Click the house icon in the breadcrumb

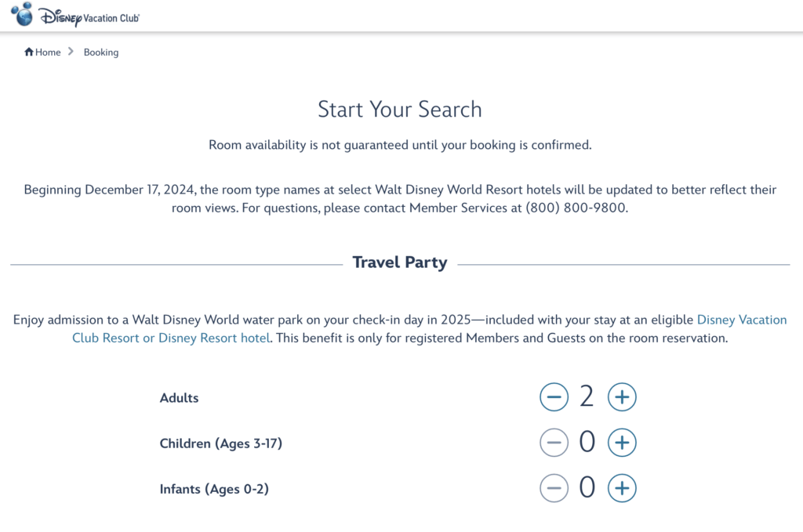[x=29, y=52]
